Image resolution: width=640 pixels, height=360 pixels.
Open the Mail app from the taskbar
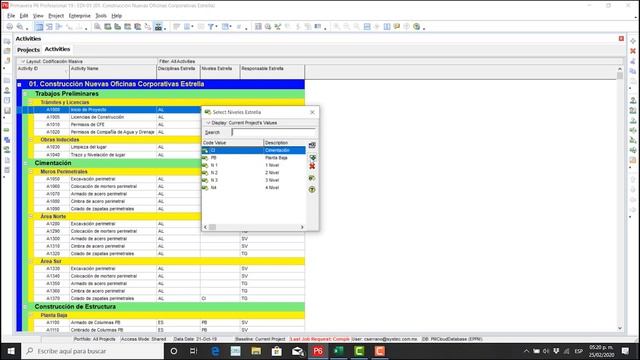click(x=298, y=351)
